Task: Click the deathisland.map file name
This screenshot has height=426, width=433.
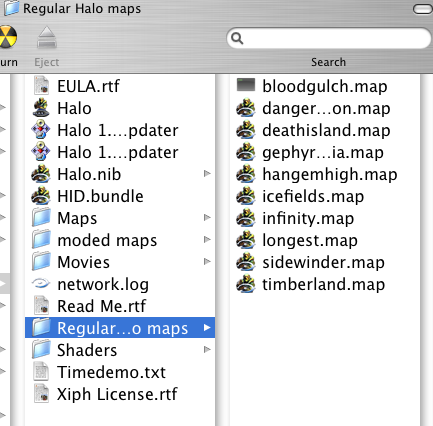Action: click(x=326, y=131)
